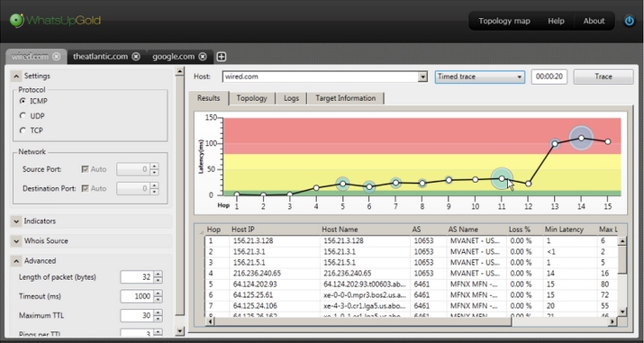644x343 pixels.
Task: Click hop 11 data point on graph
Action: [502, 178]
